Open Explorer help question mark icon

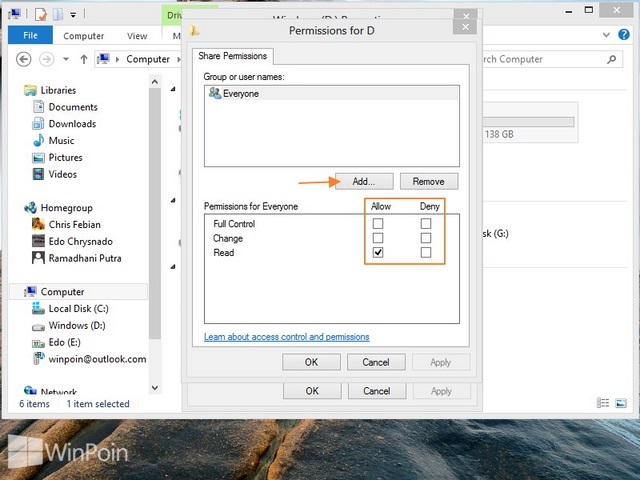click(x=624, y=35)
